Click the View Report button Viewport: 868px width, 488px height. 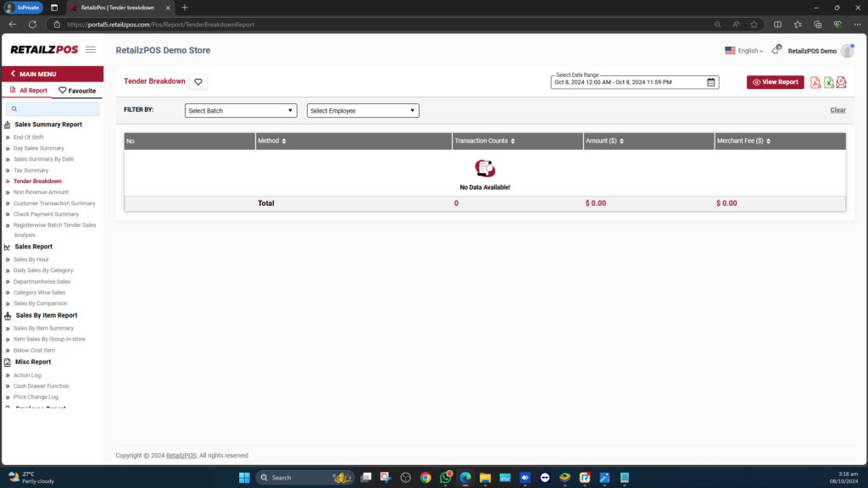(774, 81)
